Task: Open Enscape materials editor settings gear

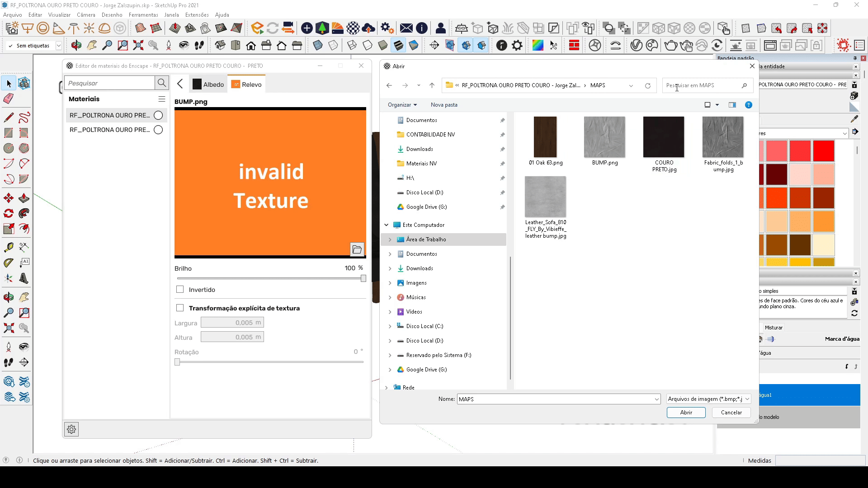Action: [71, 429]
